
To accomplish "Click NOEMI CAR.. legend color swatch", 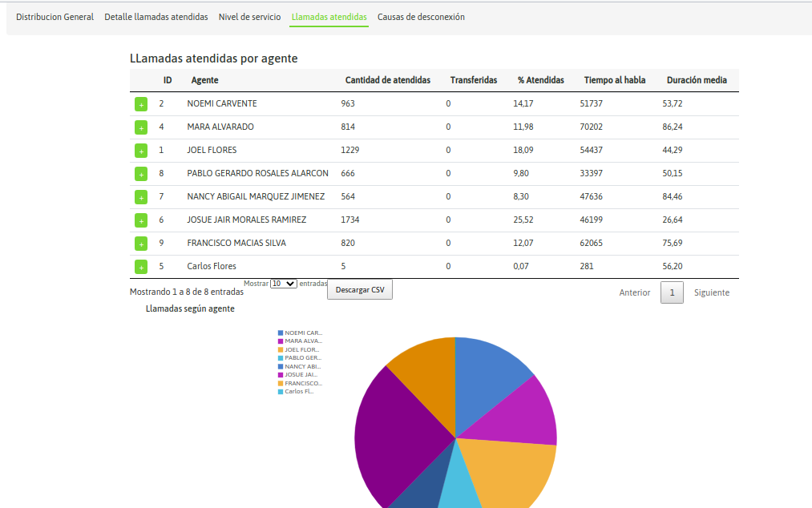I will 281,333.
